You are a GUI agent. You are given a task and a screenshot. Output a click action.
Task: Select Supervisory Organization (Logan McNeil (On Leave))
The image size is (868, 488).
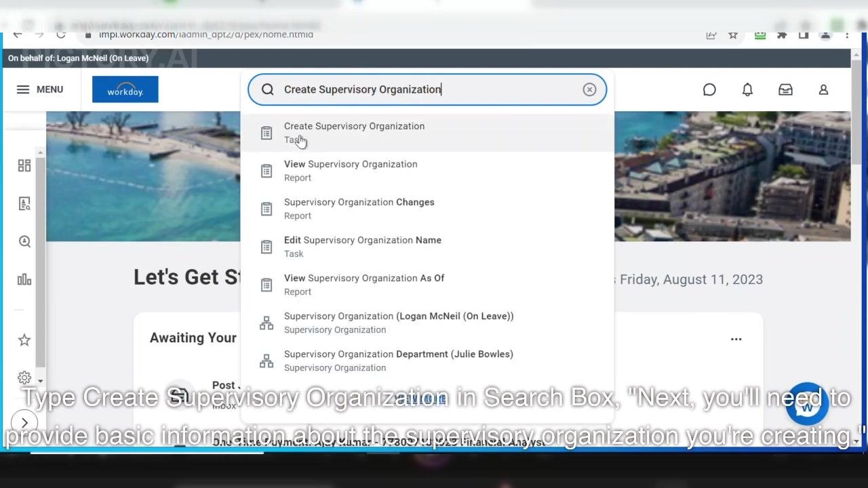tap(427, 323)
